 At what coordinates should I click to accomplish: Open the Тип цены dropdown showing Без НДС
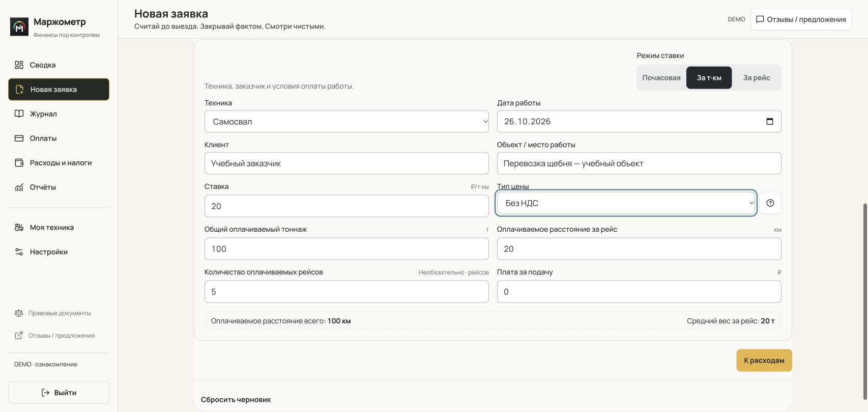pos(626,203)
